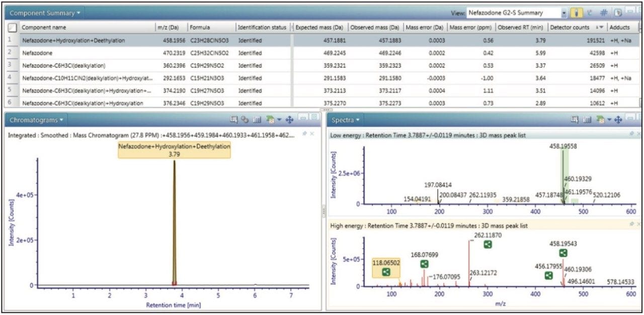Viewport: 644px width, 315px height.
Task: Click the fragment icon under the 262.11870 peak label
Action: (488, 244)
